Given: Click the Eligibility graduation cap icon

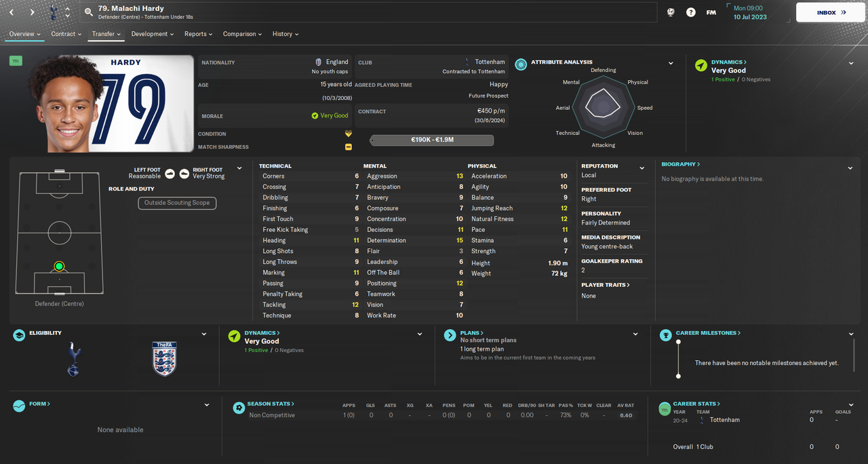Looking at the screenshot, I should [x=20, y=336].
